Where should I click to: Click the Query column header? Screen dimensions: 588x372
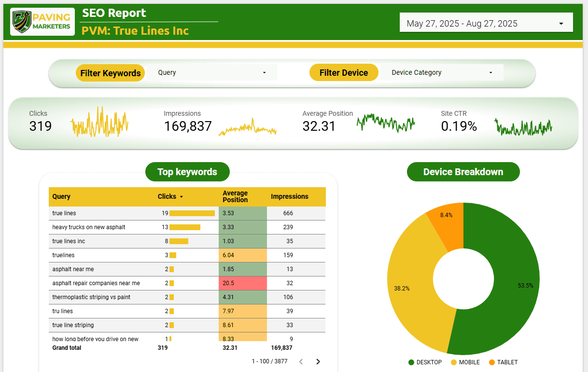point(61,196)
